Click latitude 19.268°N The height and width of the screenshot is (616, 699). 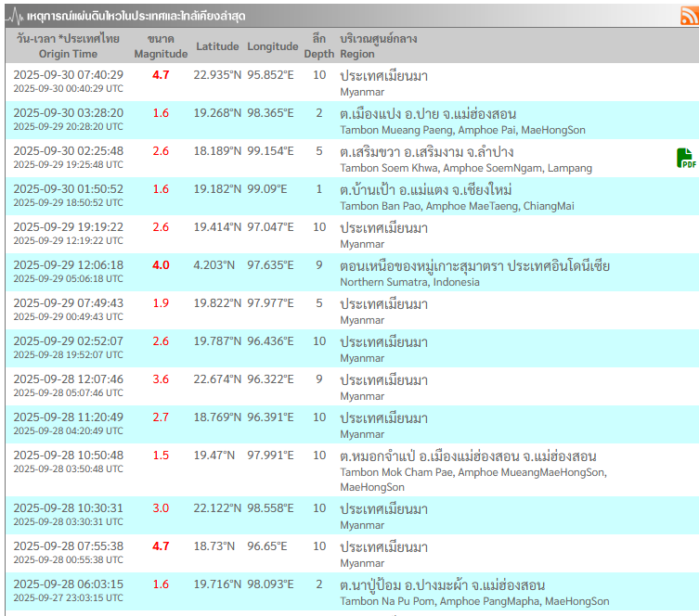click(217, 113)
